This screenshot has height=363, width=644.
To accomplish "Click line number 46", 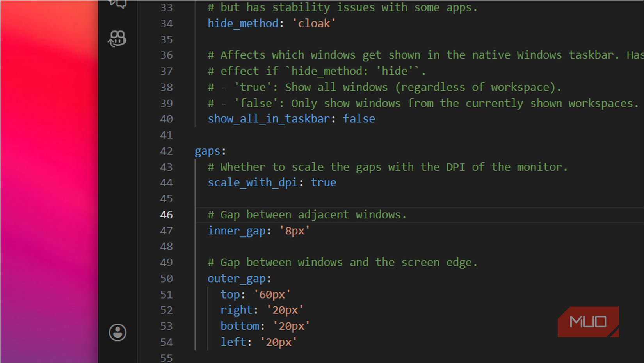I will coord(166,215).
